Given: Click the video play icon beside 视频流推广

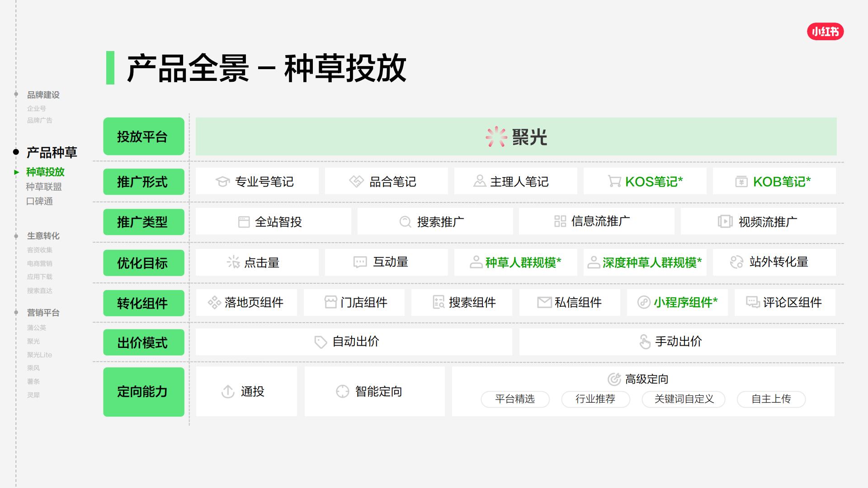Looking at the screenshot, I should pos(725,221).
